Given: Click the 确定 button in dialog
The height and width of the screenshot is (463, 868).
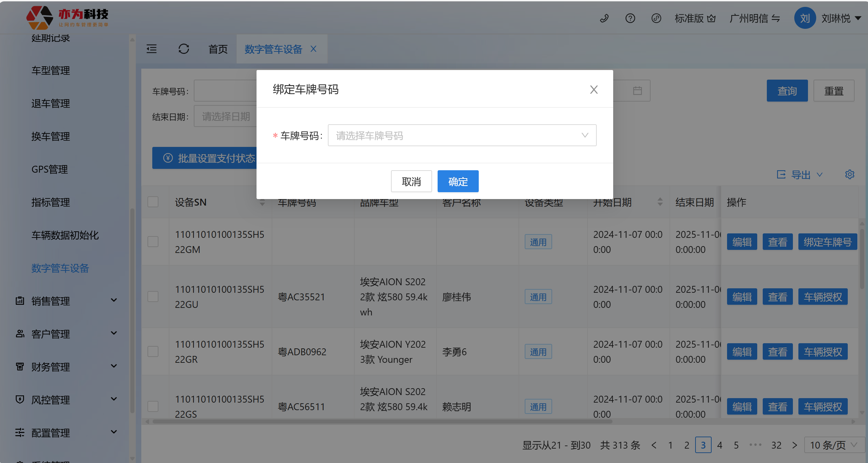Looking at the screenshot, I should 458,181.
